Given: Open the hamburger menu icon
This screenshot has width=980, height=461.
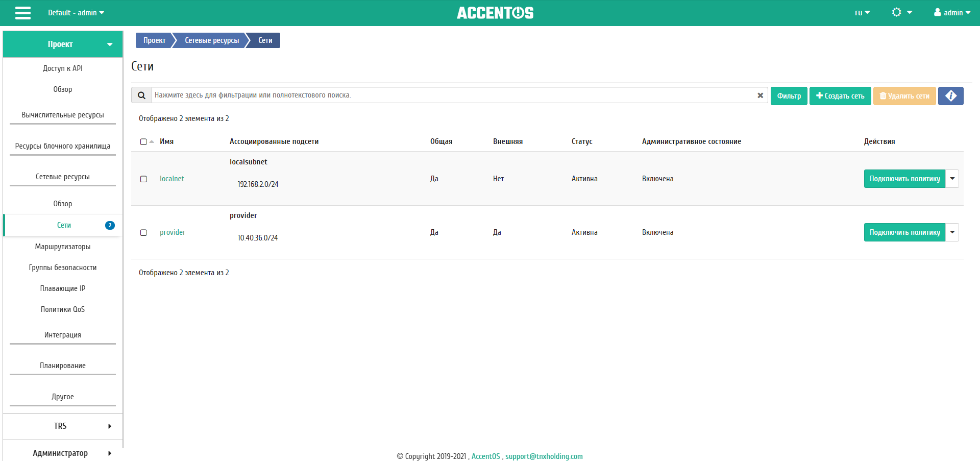Looking at the screenshot, I should [x=23, y=13].
